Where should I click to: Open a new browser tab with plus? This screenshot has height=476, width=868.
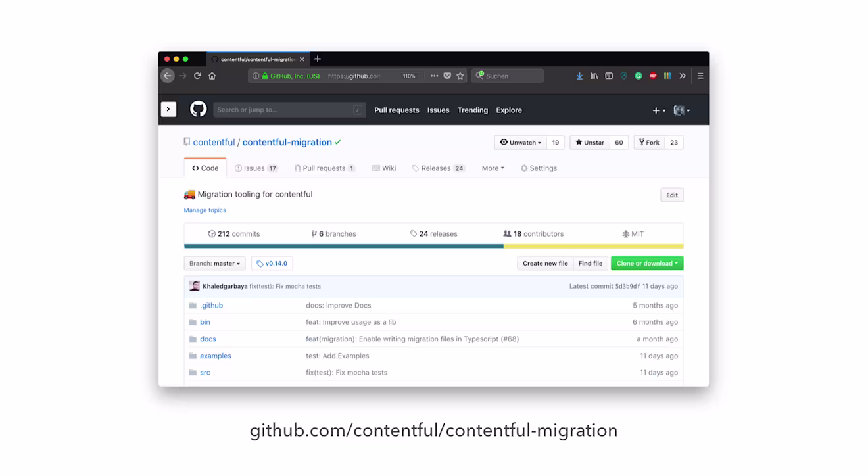coord(318,59)
